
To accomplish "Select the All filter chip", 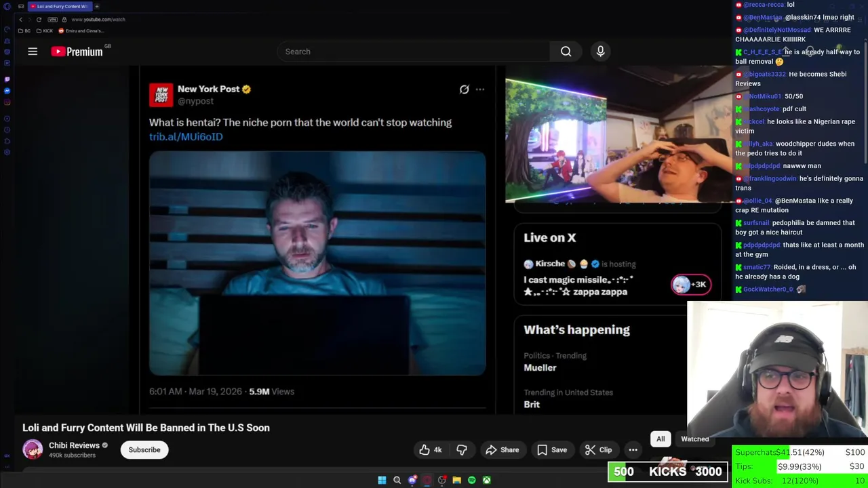I will coord(660,439).
